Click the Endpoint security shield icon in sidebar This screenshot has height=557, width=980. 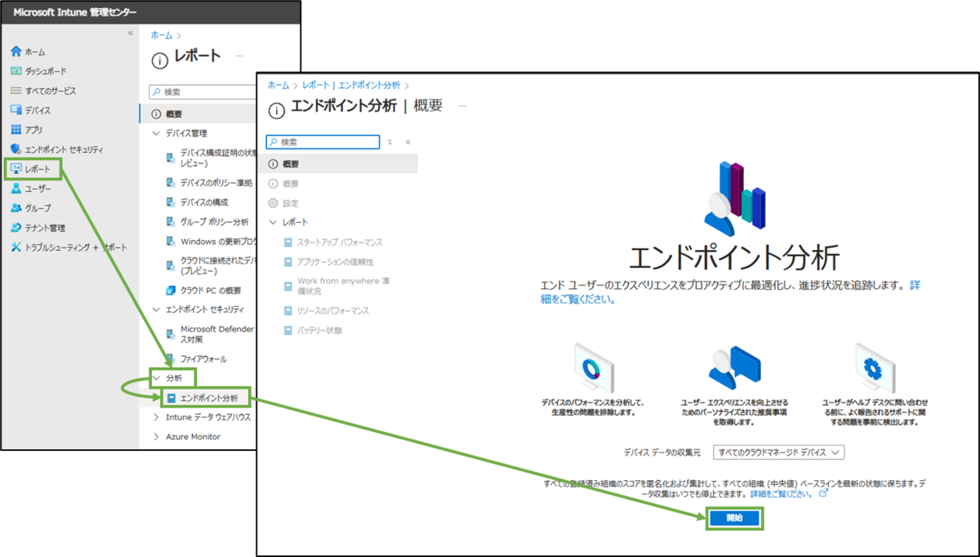click(16, 149)
